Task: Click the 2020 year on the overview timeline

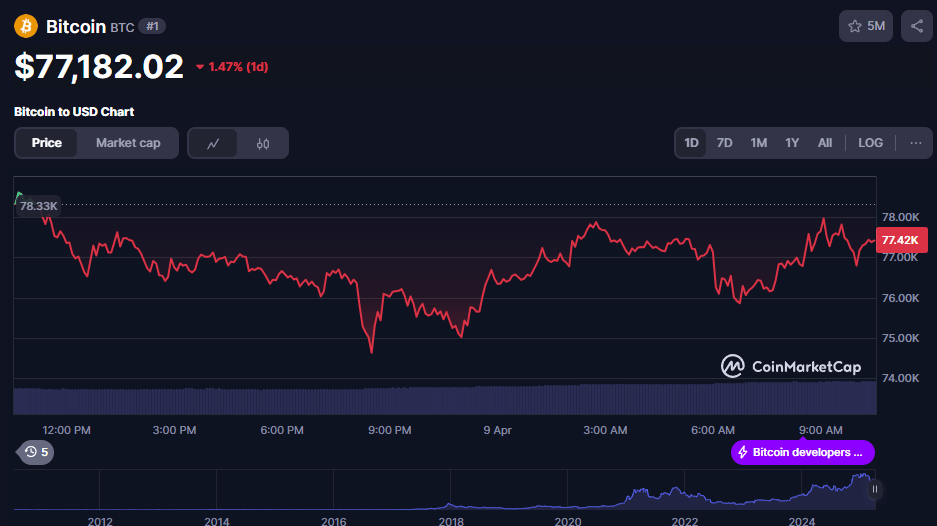Action: [x=568, y=521]
